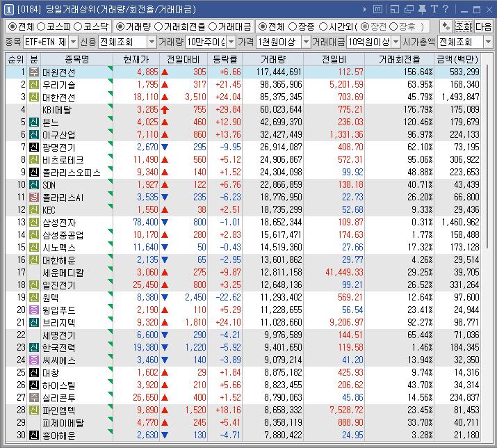The height and width of the screenshot is (448, 497).
Task: Open the 폴라리스오피스 stock name
Action: tap(72, 173)
